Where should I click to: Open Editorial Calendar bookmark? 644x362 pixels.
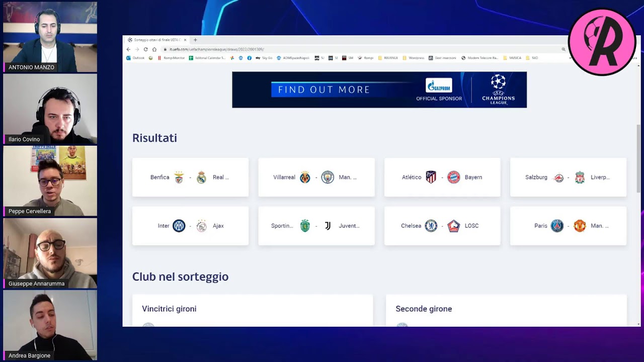[207, 58]
